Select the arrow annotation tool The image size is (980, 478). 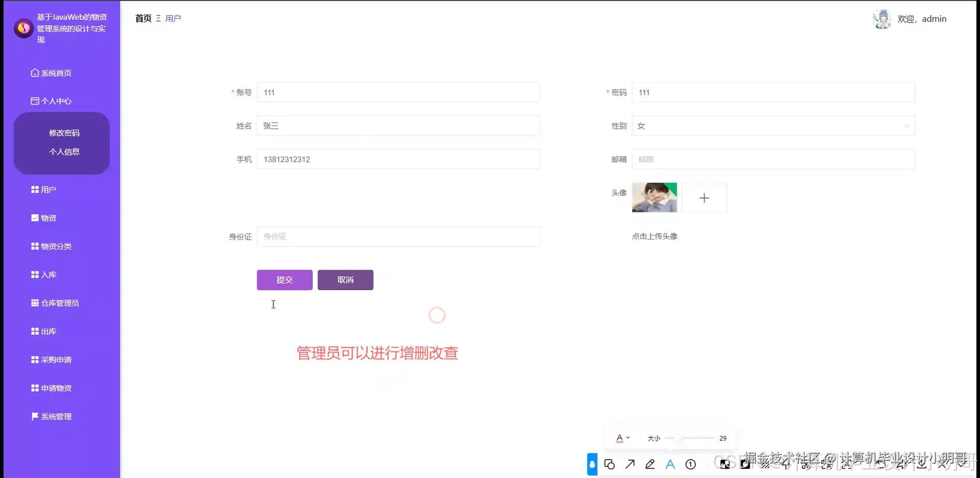pyautogui.click(x=630, y=464)
